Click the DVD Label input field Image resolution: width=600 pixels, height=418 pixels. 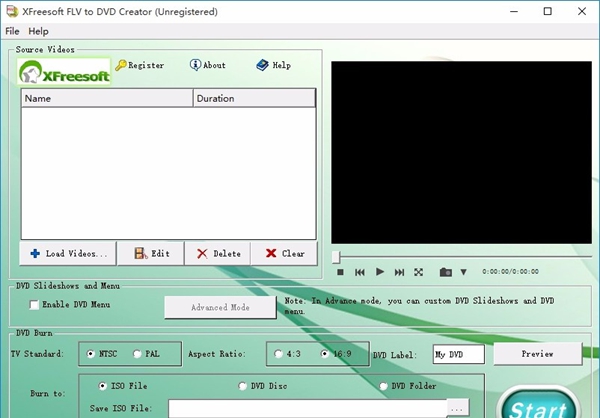(x=459, y=354)
